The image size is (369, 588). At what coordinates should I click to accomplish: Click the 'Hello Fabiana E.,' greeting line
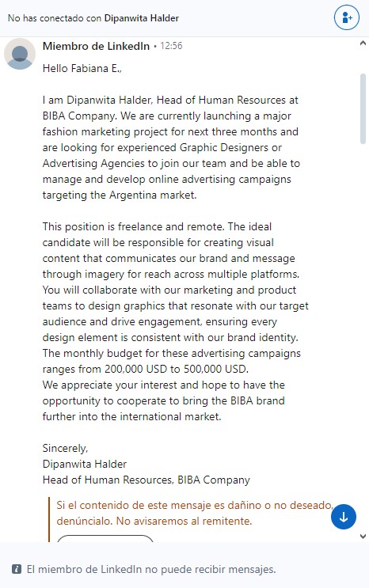point(82,68)
